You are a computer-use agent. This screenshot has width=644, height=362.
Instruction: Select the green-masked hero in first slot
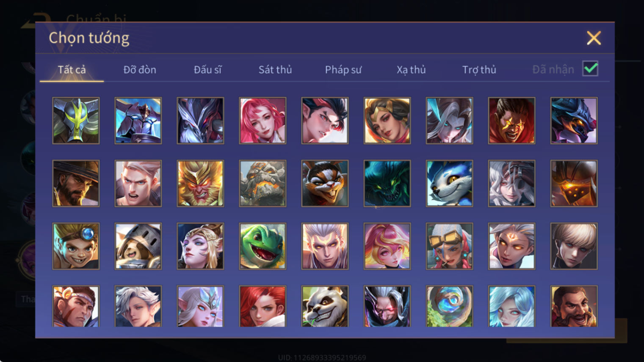pyautogui.click(x=76, y=121)
